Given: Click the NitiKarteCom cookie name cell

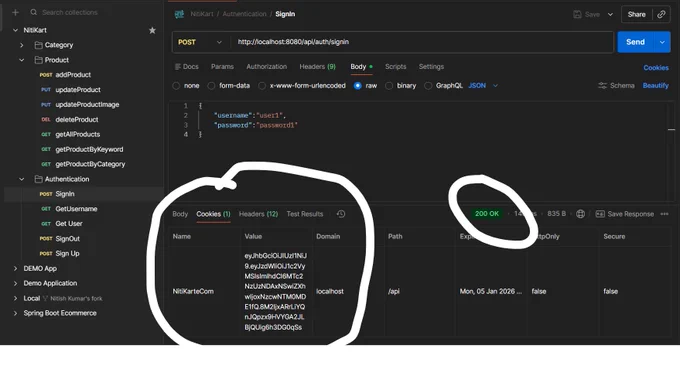Looking at the screenshot, I should (x=193, y=291).
